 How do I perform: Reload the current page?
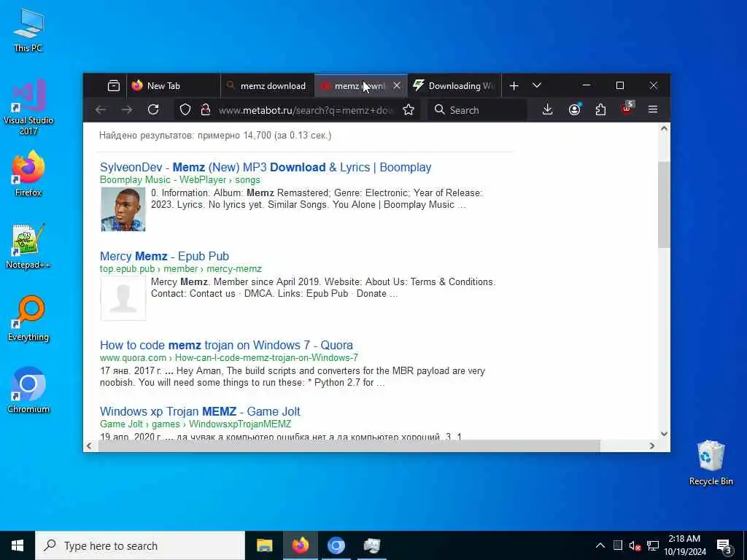[153, 110]
